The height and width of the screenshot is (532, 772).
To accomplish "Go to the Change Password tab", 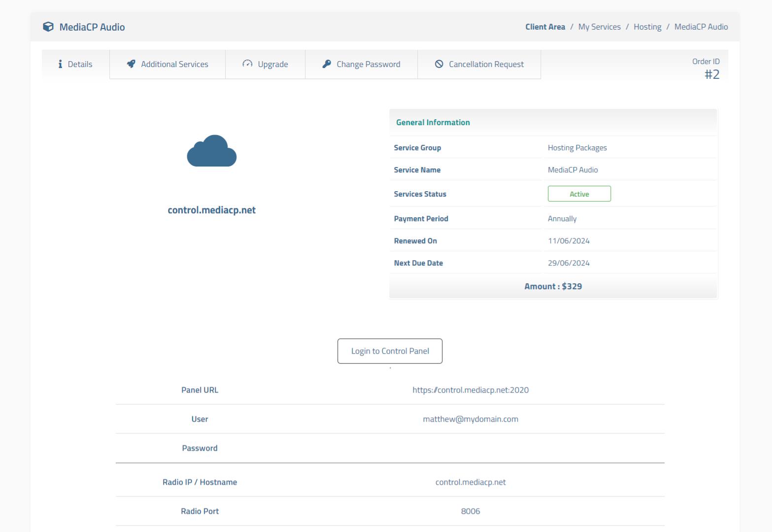I will [x=362, y=64].
